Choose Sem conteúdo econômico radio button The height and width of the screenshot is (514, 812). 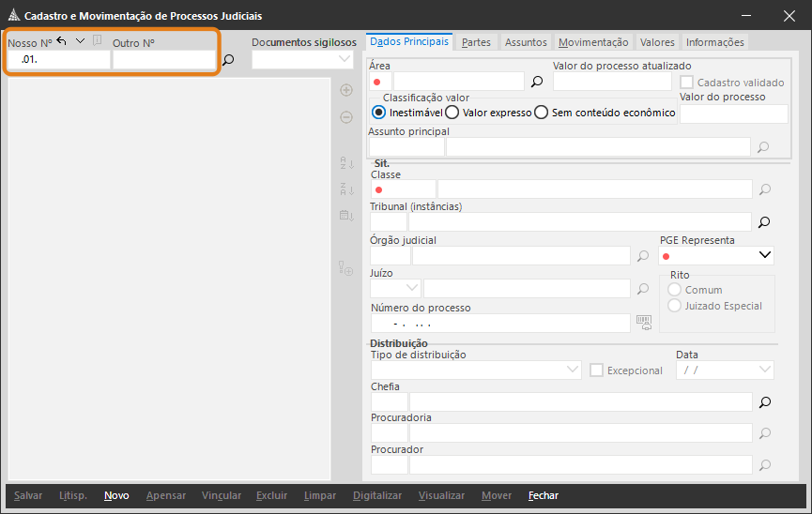tap(542, 113)
